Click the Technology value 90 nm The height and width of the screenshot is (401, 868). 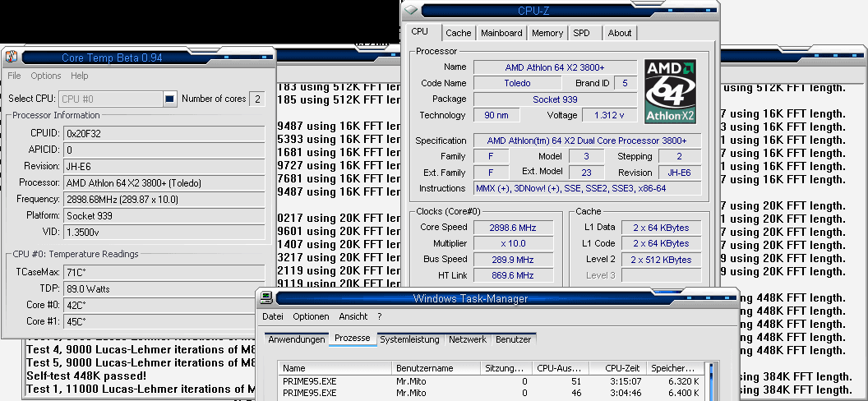496,116
